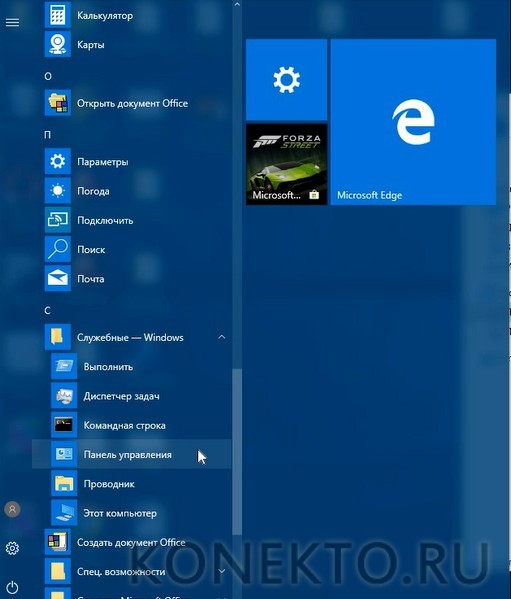Open Погода text entry

tap(93, 191)
